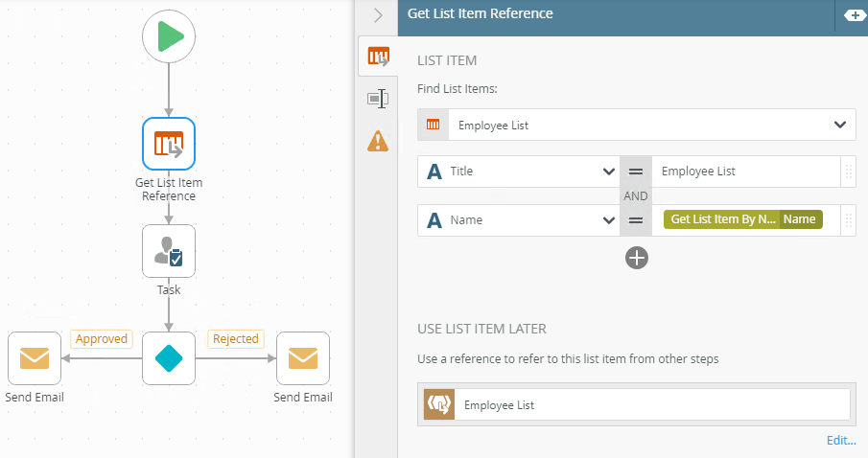Expand the Employee List dropdown
This screenshot has height=458, width=868.
coord(840,125)
